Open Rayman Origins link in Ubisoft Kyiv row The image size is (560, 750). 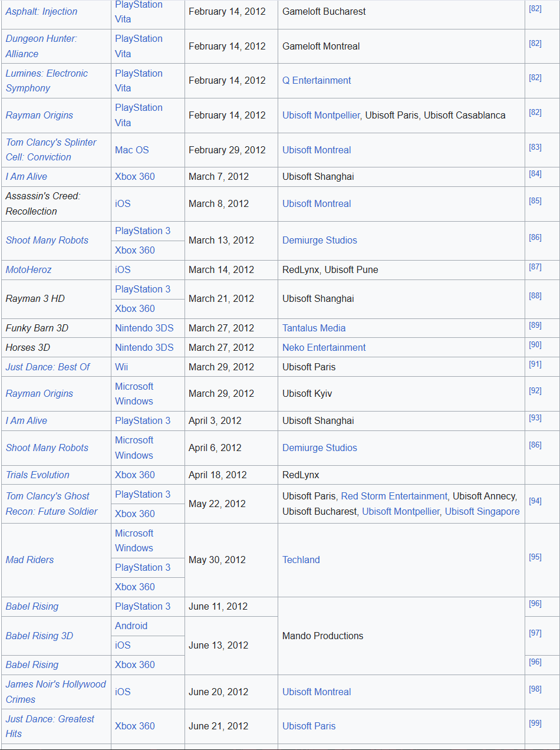click(39, 393)
